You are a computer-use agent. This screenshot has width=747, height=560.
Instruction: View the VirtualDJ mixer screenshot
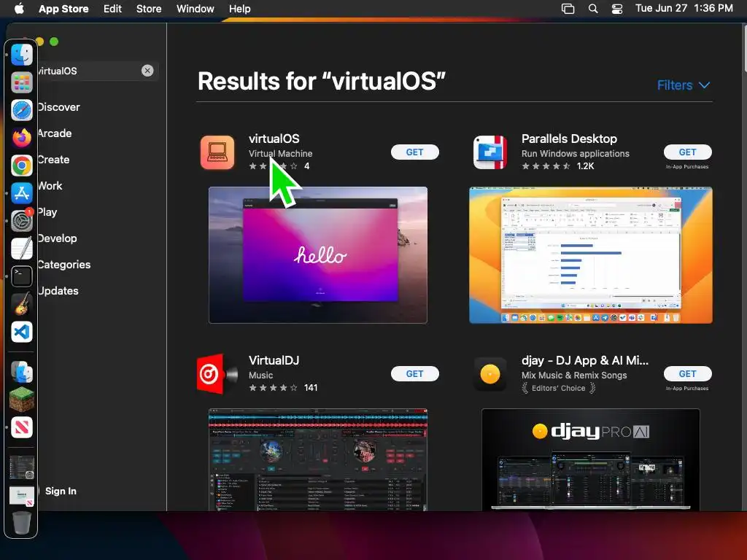[x=318, y=459]
